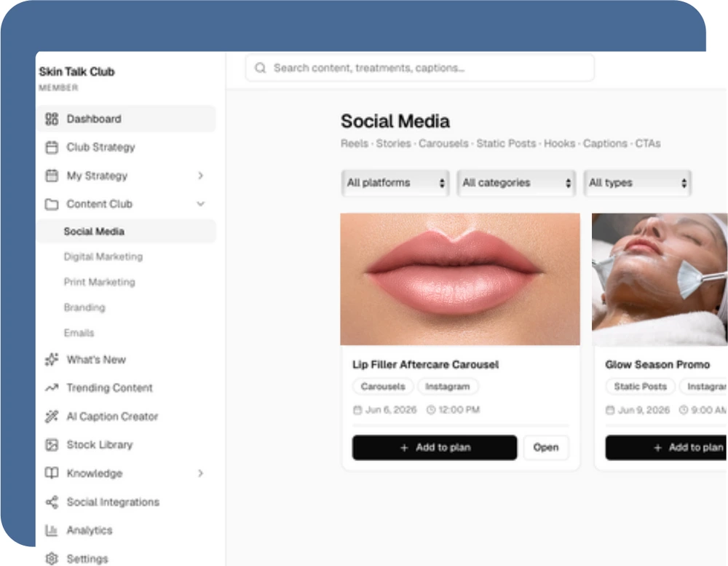This screenshot has width=728, height=566.
Task: Open the Stock Library label
Action: (x=100, y=444)
